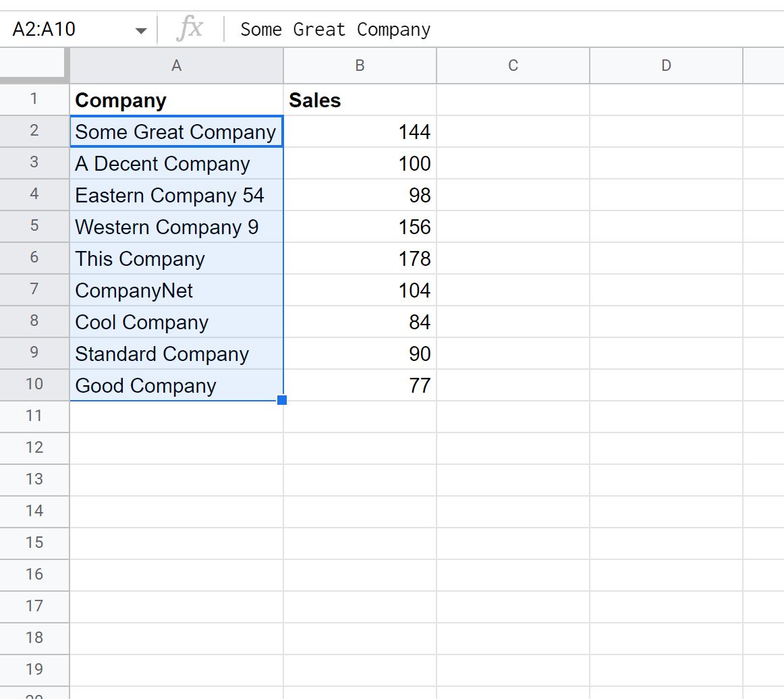
Task: Select column B header
Action: pos(360,65)
